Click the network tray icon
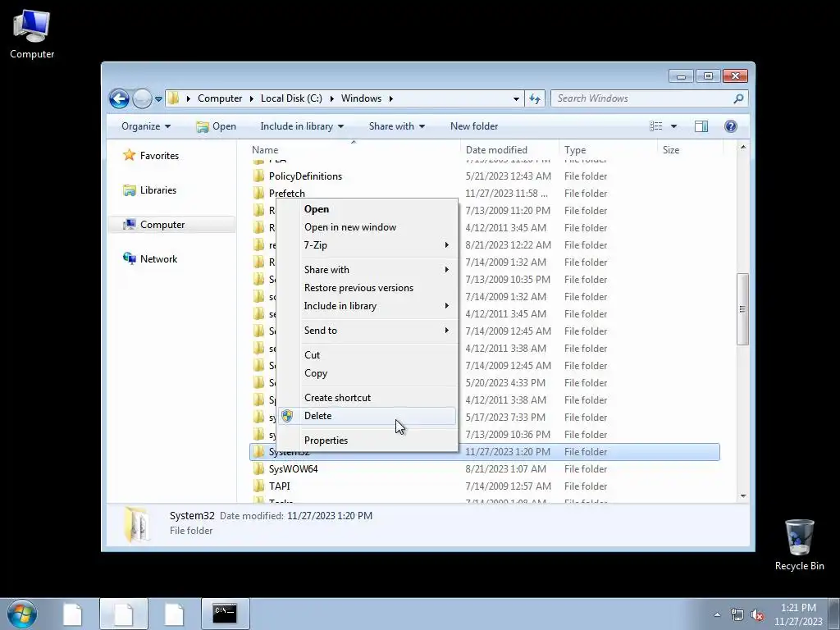840x630 pixels. pyautogui.click(x=737, y=614)
